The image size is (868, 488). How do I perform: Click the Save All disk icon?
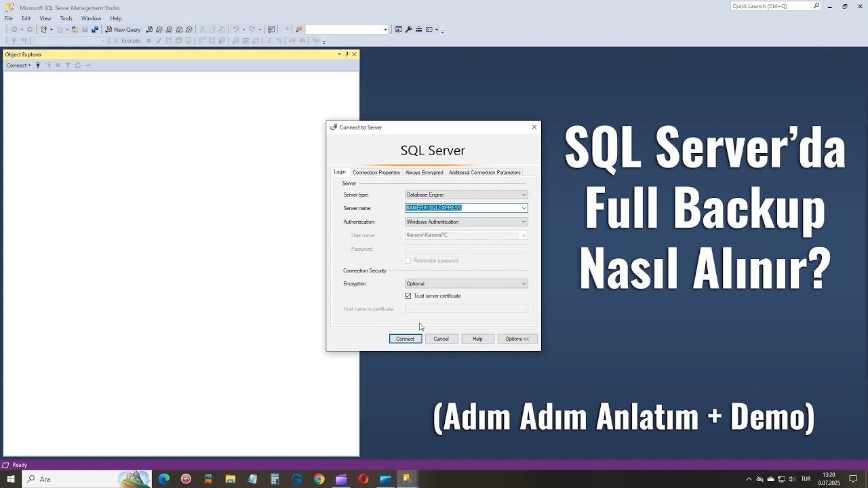(94, 30)
